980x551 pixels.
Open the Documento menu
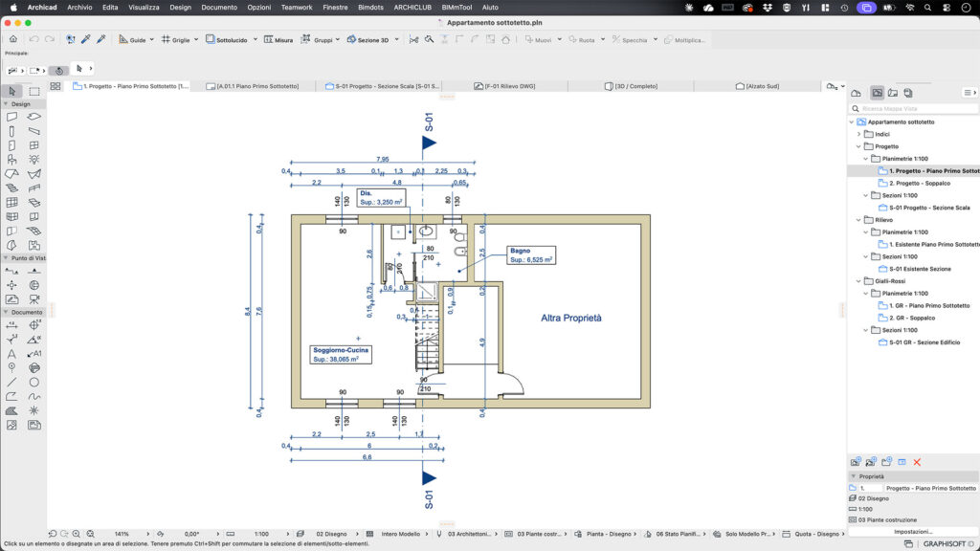pos(219,8)
